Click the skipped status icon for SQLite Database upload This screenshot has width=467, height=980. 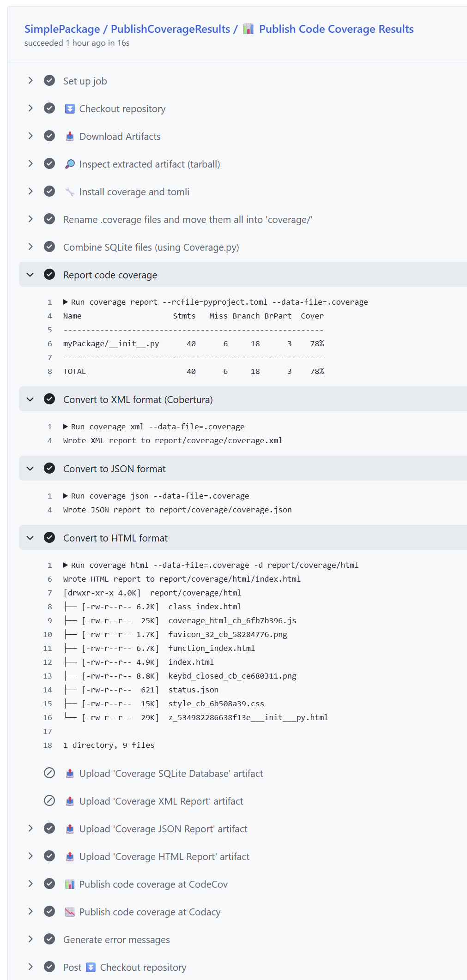[x=49, y=773]
